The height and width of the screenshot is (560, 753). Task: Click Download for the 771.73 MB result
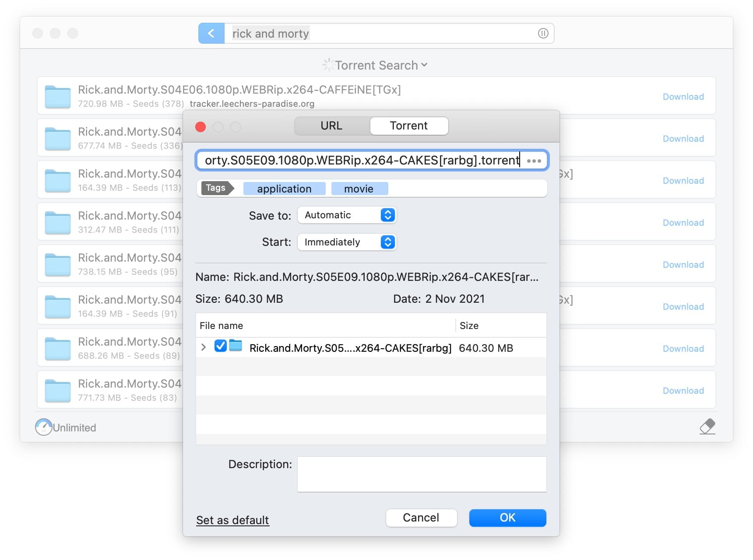683,391
